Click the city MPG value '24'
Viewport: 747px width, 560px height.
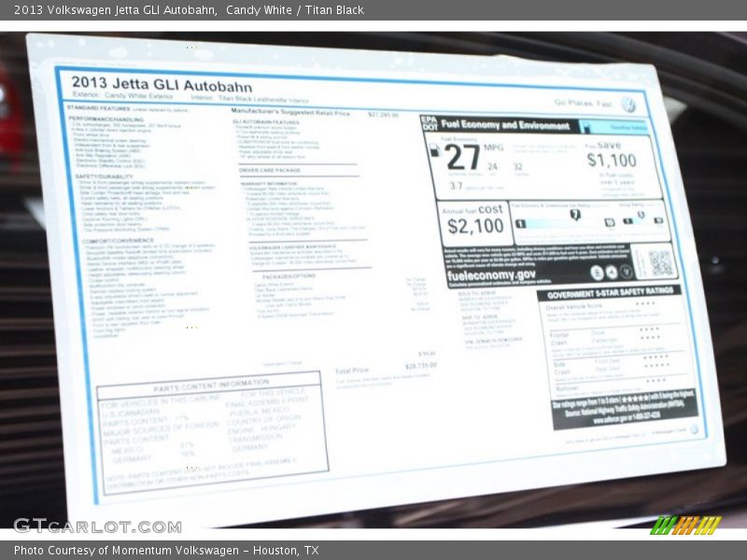pos(492,167)
